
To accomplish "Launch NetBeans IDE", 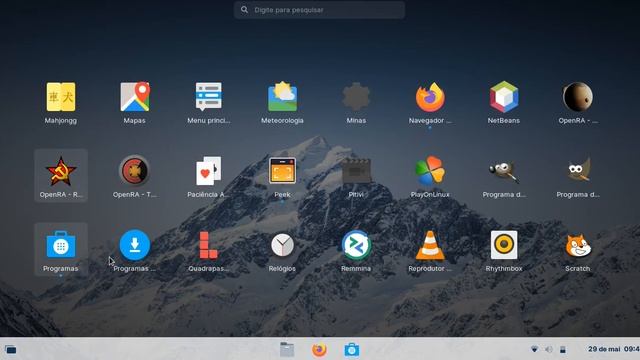I will pyautogui.click(x=504, y=97).
